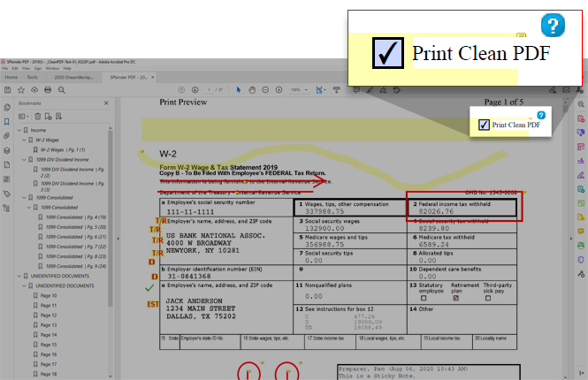Switch to the Home tab
This screenshot has height=380, width=588.
(x=11, y=77)
